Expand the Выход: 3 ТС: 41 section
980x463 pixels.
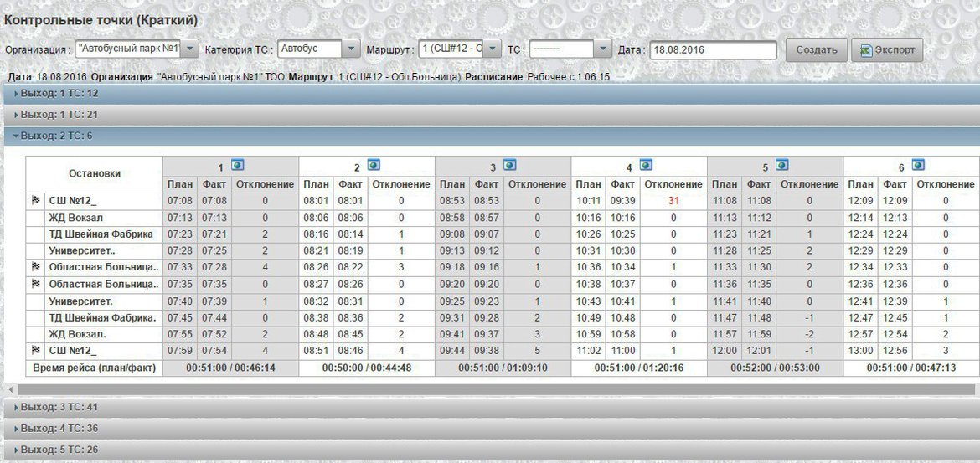(x=56, y=406)
